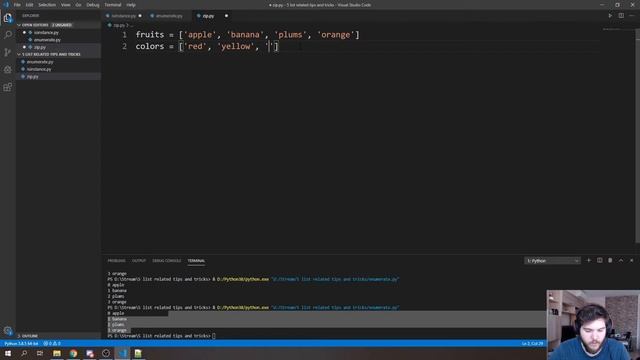Open the '1: Python' terminal selector dropdown
Viewport: 640px width, 360px height.
(x=552, y=260)
